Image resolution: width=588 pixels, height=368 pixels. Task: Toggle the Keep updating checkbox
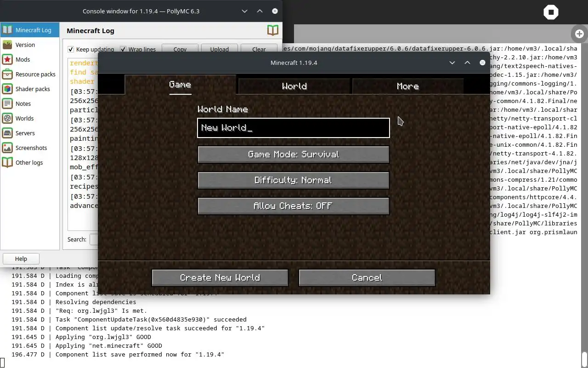click(71, 49)
